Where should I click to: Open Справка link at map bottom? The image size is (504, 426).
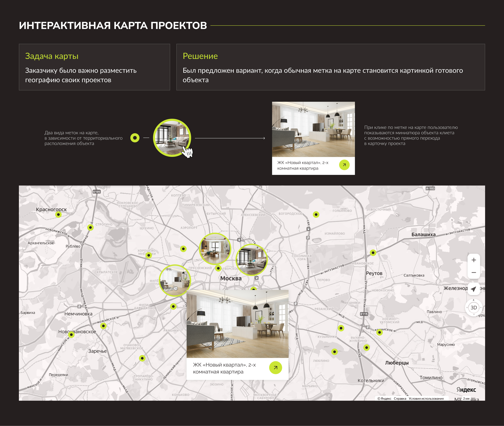coord(400,398)
